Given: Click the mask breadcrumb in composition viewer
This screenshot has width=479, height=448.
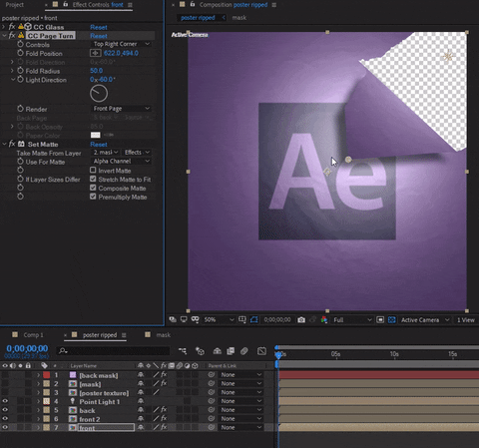Looking at the screenshot, I should pyautogui.click(x=239, y=18).
